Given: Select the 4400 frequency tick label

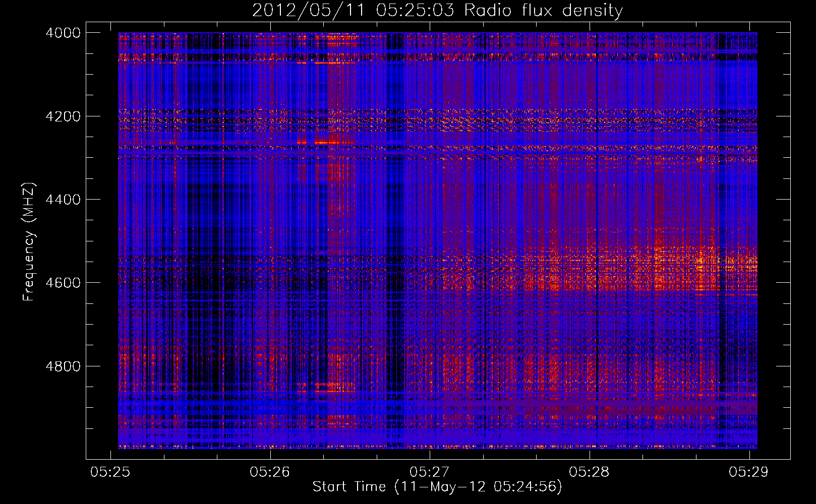Looking at the screenshot, I should 63,200.
